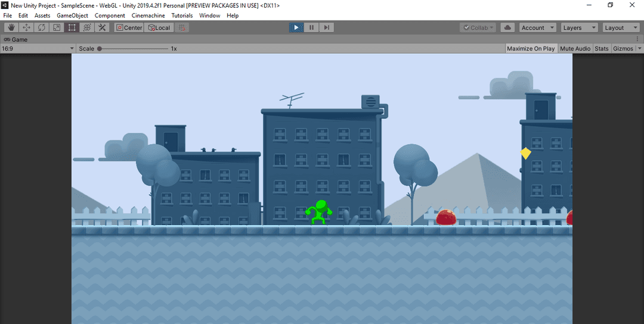Open the Cinemachine menu
This screenshot has height=324, width=644.
tap(148, 15)
